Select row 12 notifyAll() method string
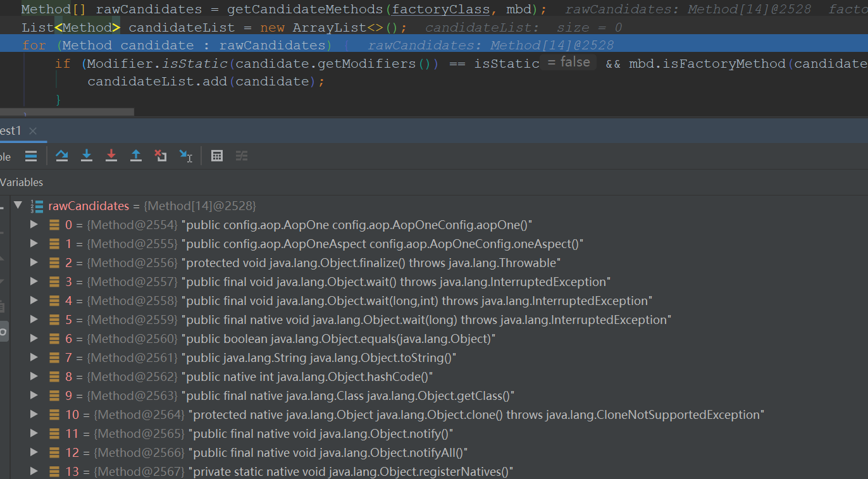Viewport: 868px width, 479px height. [x=328, y=452]
